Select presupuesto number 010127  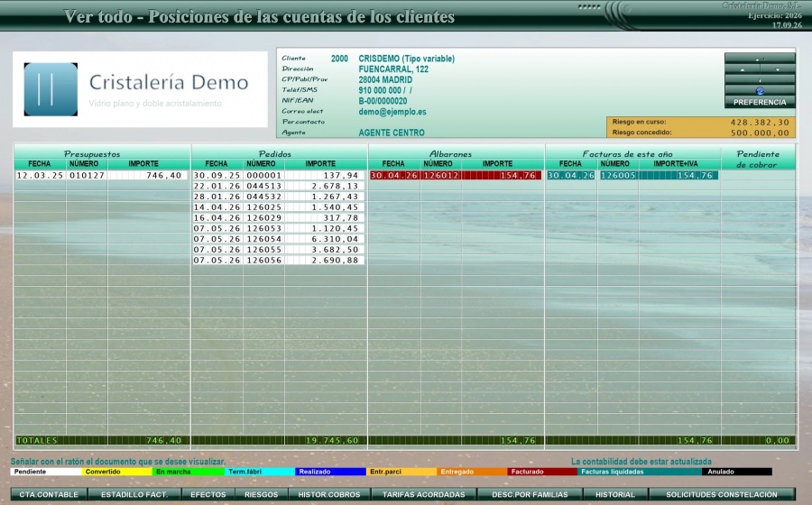[x=87, y=176]
